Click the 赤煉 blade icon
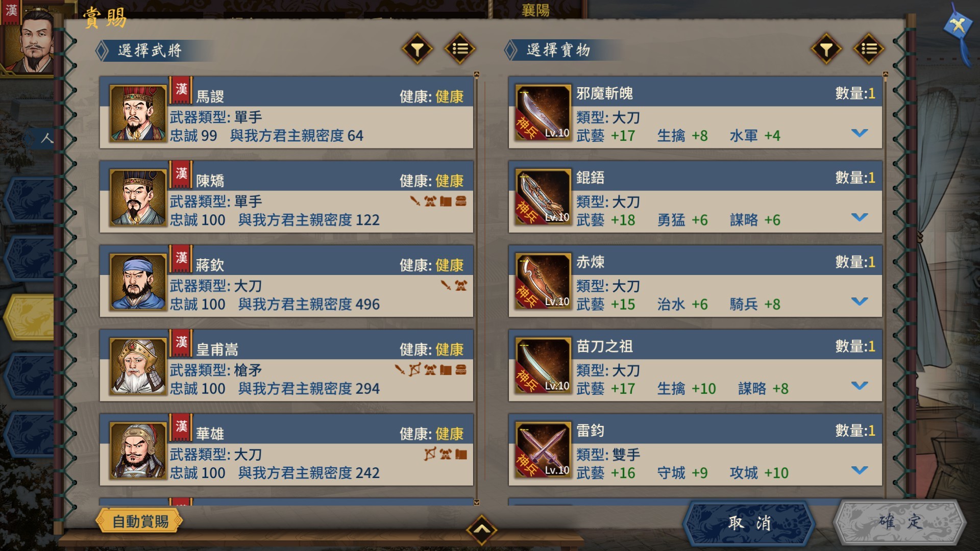Image resolution: width=980 pixels, height=551 pixels. tap(543, 281)
